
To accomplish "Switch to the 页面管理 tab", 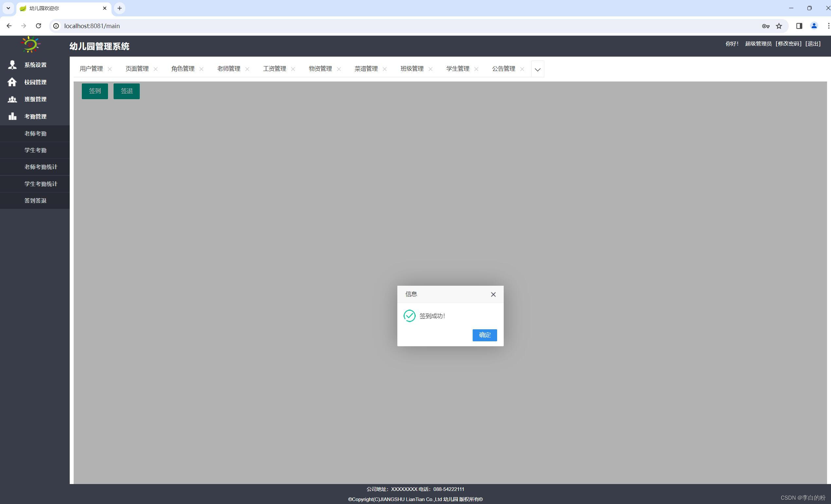I will click(x=137, y=69).
